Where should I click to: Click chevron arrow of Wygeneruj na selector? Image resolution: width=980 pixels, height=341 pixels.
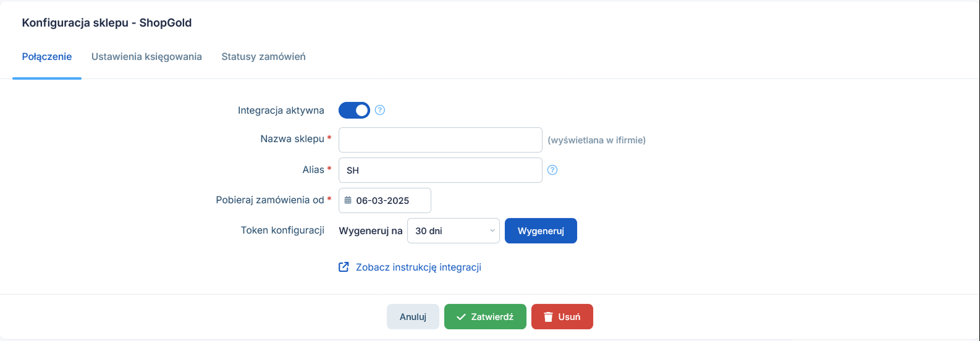coord(492,230)
